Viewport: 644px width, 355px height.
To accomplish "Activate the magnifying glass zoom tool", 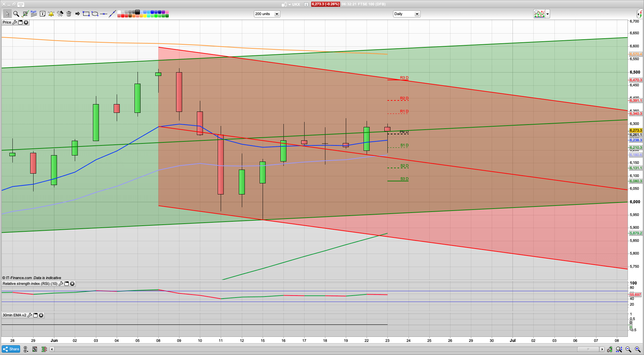I will pyautogui.click(x=16, y=14).
